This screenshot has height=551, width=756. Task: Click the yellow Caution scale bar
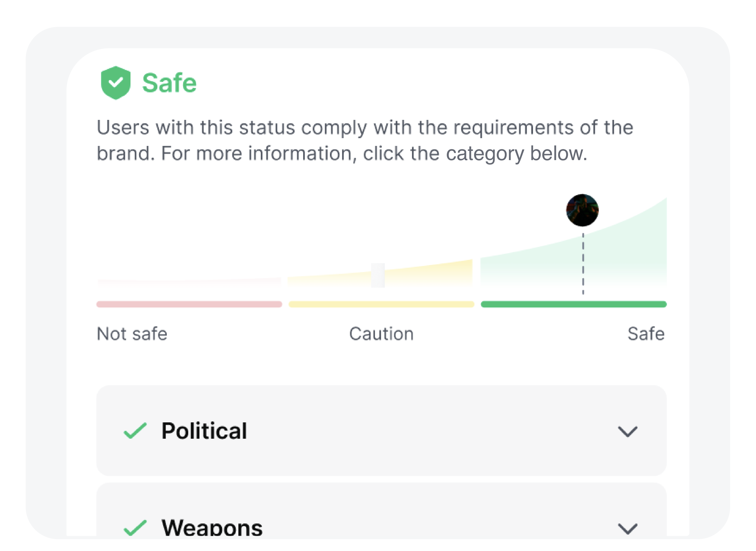(381, 304)
